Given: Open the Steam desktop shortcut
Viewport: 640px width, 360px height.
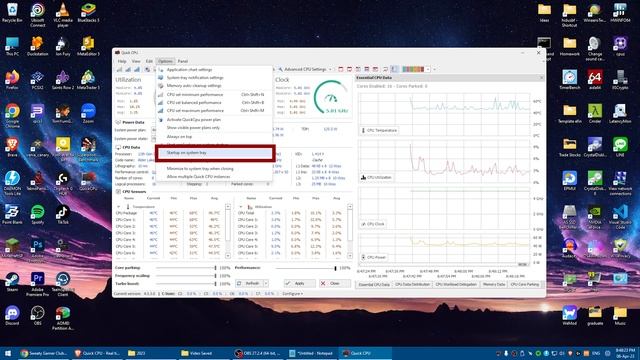Looking at the screenshot, I should pyautogui.click(x=12, y=282).
